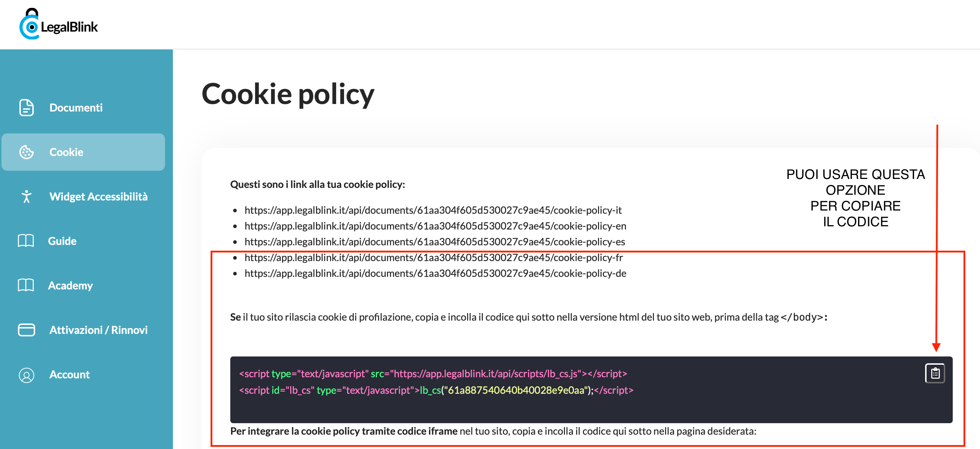Click the LegalBlink logo
Viewport: 980px width, 449px height.
click(58, 24)
